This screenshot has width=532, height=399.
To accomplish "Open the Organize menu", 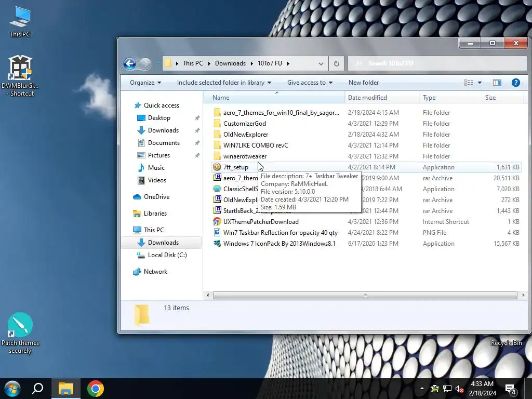I will pos(145,83).
